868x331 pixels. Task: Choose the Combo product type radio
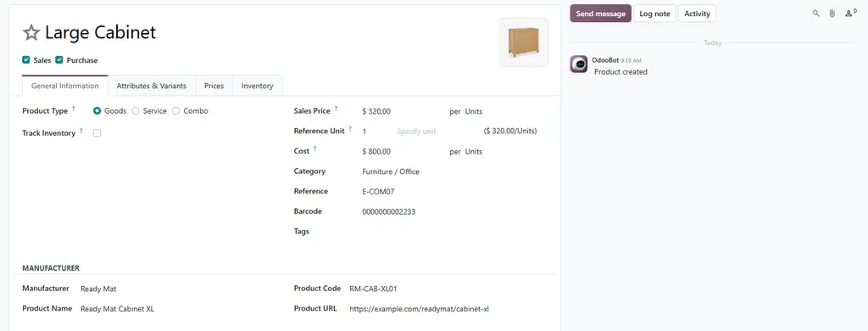tap(176, 111)
